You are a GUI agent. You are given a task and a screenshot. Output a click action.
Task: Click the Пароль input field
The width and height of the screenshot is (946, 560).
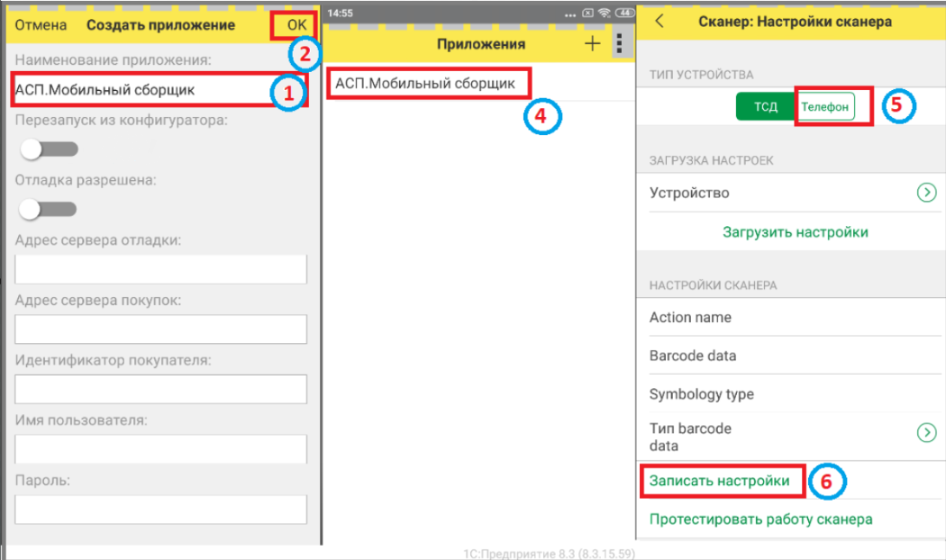click(160, 510)
